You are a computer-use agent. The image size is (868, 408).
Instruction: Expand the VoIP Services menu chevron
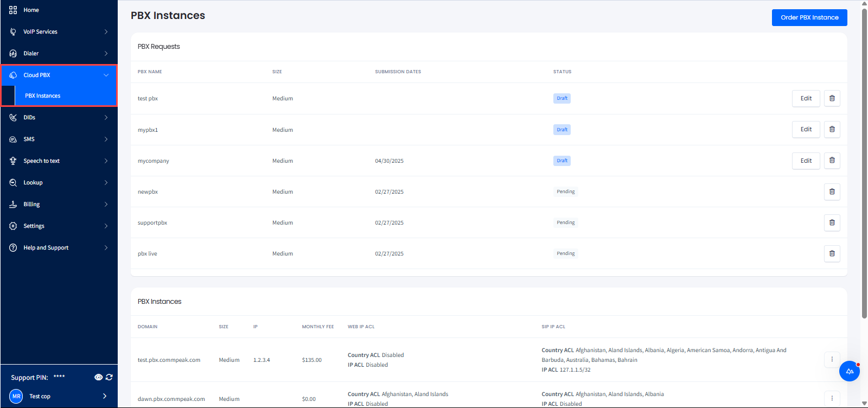coord(106,31)
